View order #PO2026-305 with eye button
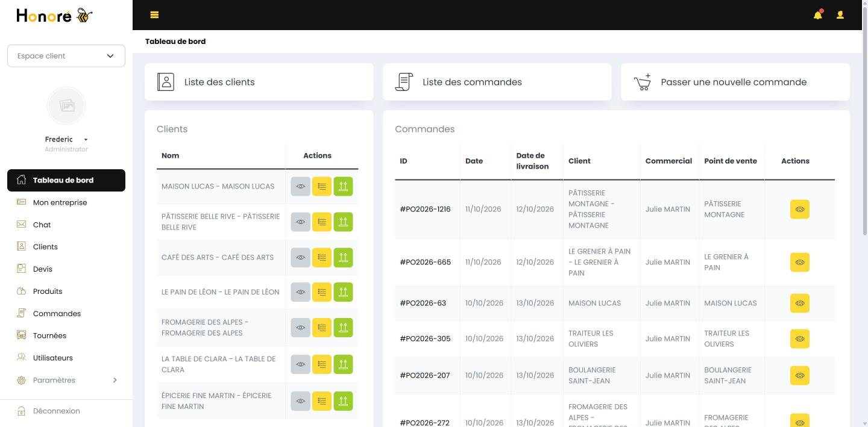Image resolution: width=868 pixels, height=427 pixels. tap(800, 339)
